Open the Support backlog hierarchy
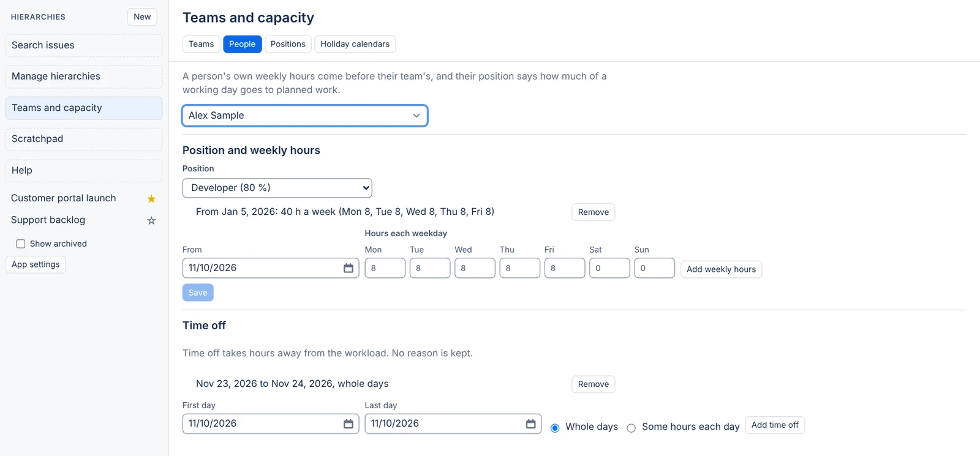The width and height of the screenshot is (980, 456). [48, 220]
